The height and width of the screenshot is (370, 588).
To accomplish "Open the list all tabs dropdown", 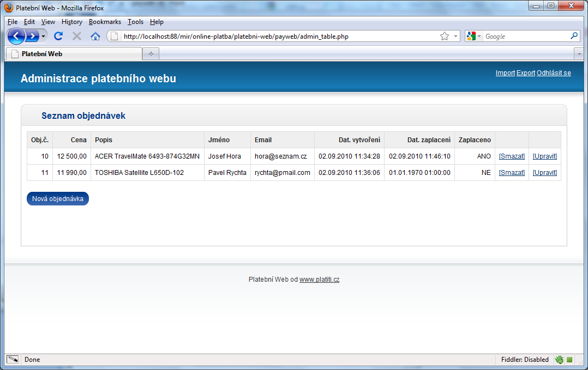I will [x=579, y=53].
